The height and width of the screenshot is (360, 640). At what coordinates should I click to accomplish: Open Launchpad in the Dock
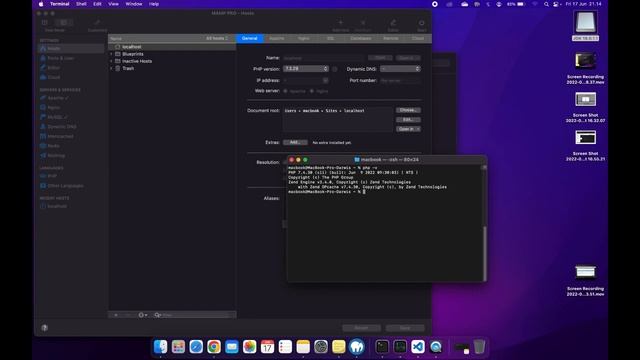(x=178, y=347)
